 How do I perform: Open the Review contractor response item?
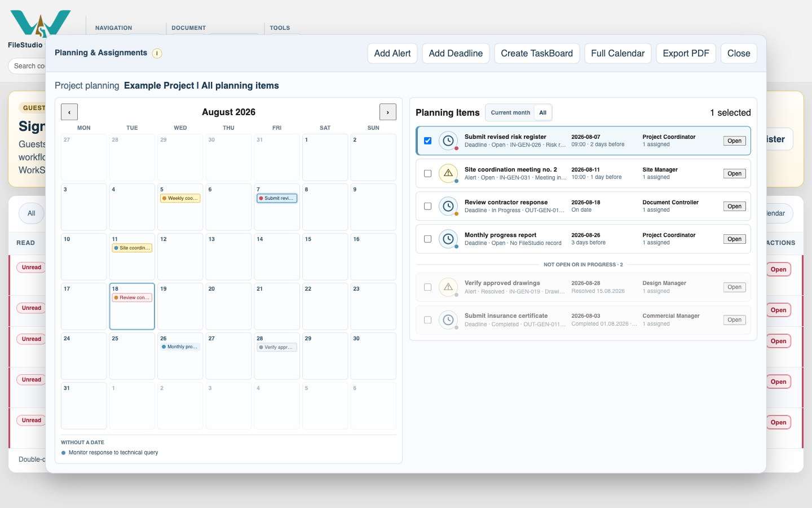pos(734,207)
